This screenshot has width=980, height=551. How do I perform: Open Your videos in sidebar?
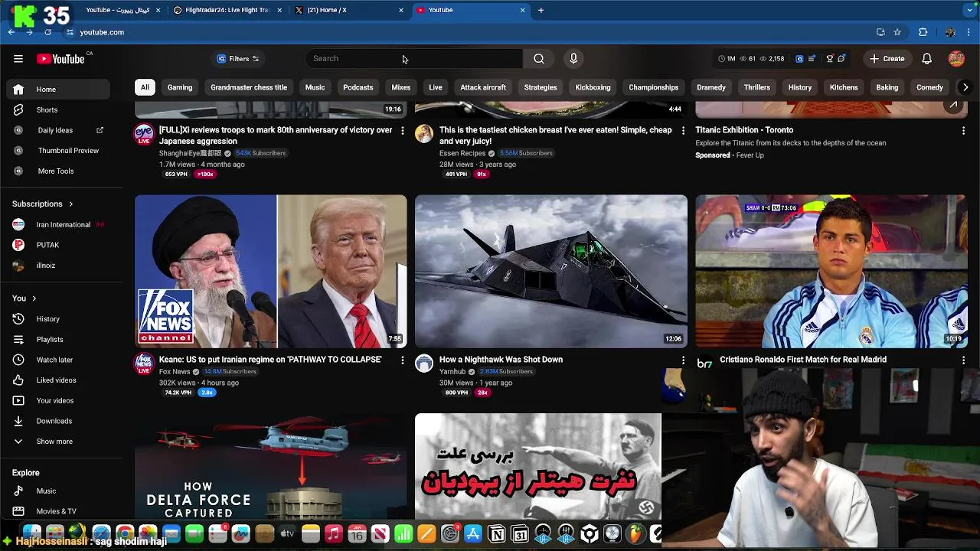tap(55, 400)
